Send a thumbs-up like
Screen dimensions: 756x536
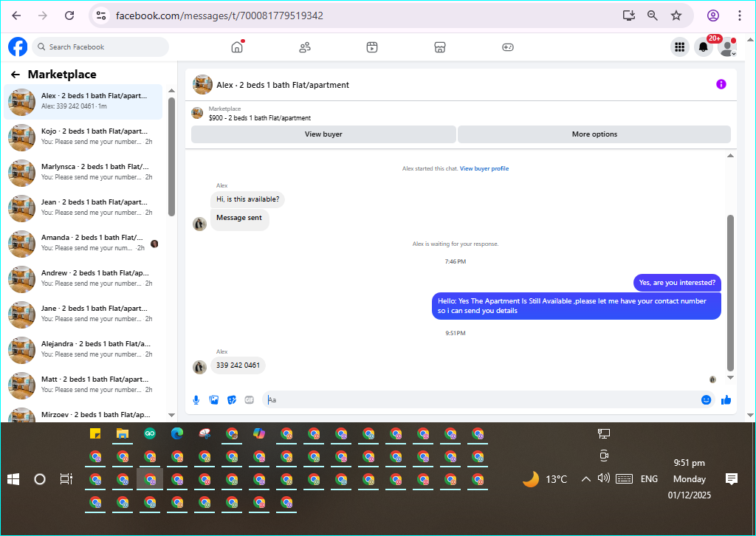(x=726, y=399)
